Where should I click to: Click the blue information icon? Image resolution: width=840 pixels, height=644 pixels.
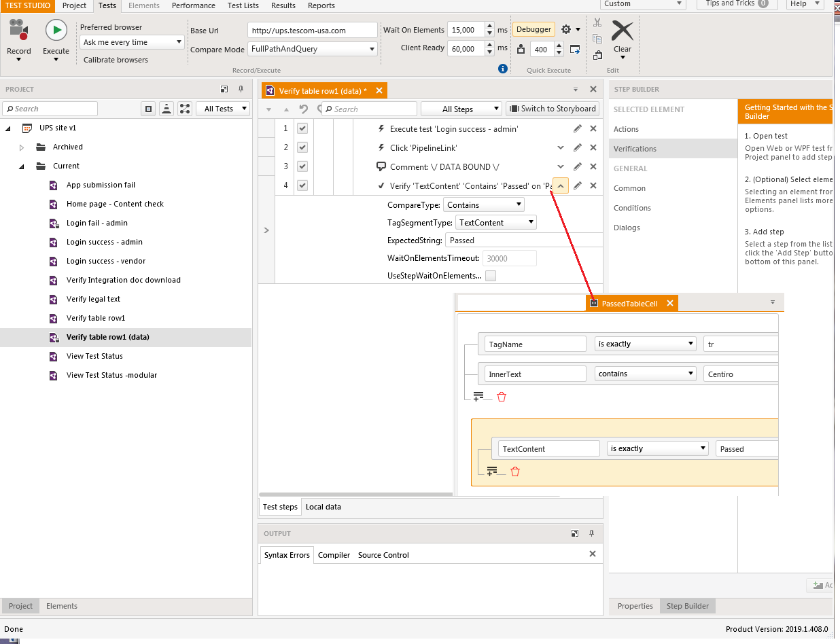(x=503, y=69)
